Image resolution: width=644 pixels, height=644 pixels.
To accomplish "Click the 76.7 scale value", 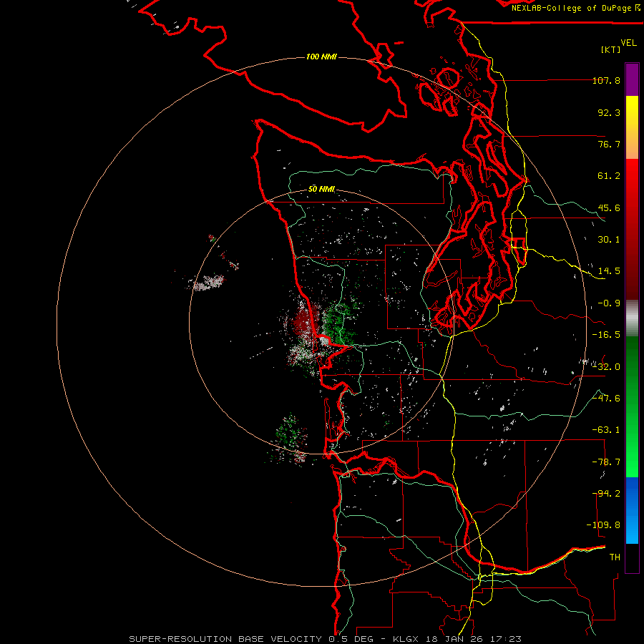I will coord(609,144).
